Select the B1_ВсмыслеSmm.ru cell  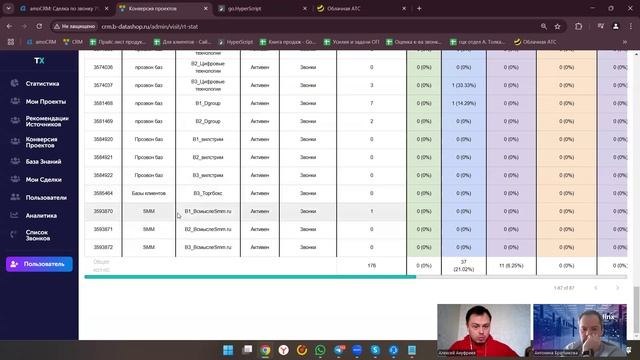(208, 211)
